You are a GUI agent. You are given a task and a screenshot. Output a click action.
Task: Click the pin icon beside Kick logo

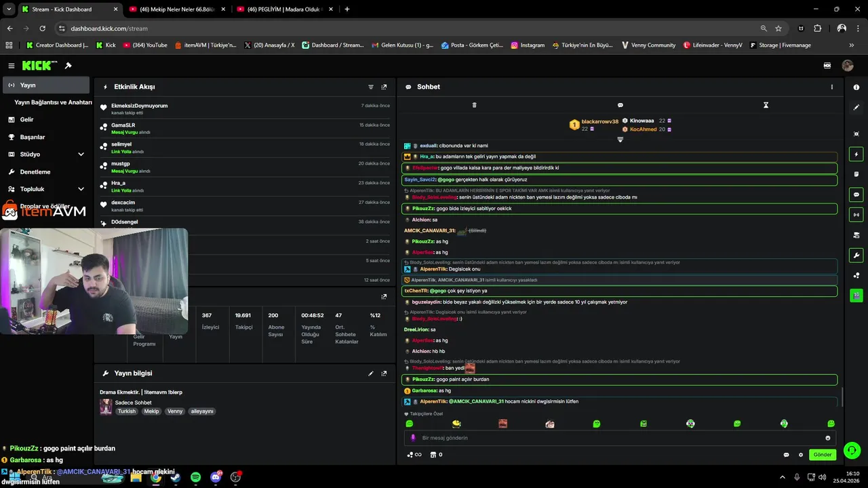tap(68, 66)
